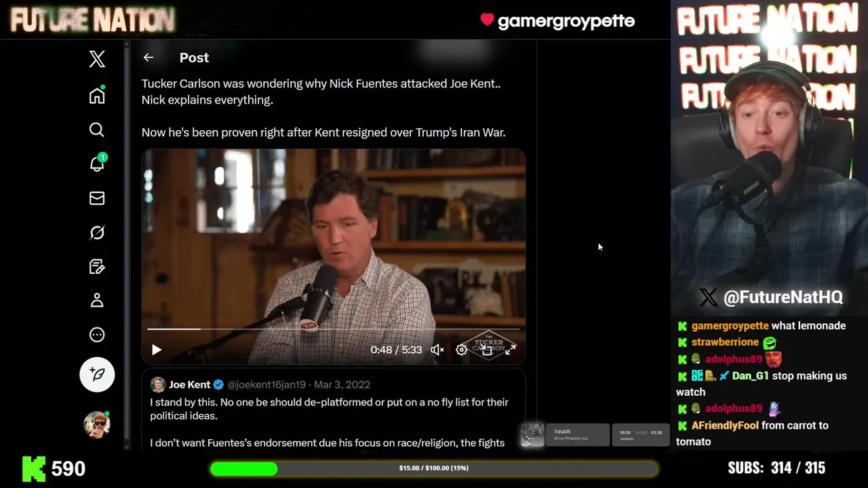Play the Tucker Carlson video

pyautogui.click(x=157, y=350)
